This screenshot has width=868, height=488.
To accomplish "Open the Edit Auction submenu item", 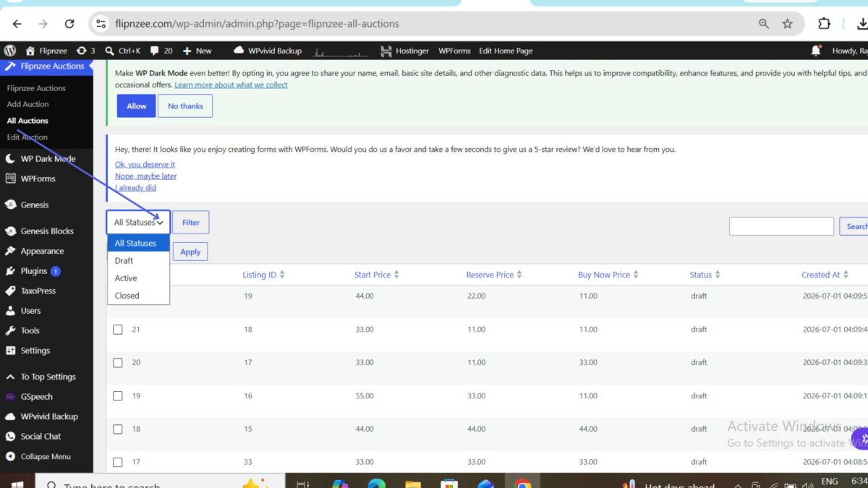I will 27,137.
